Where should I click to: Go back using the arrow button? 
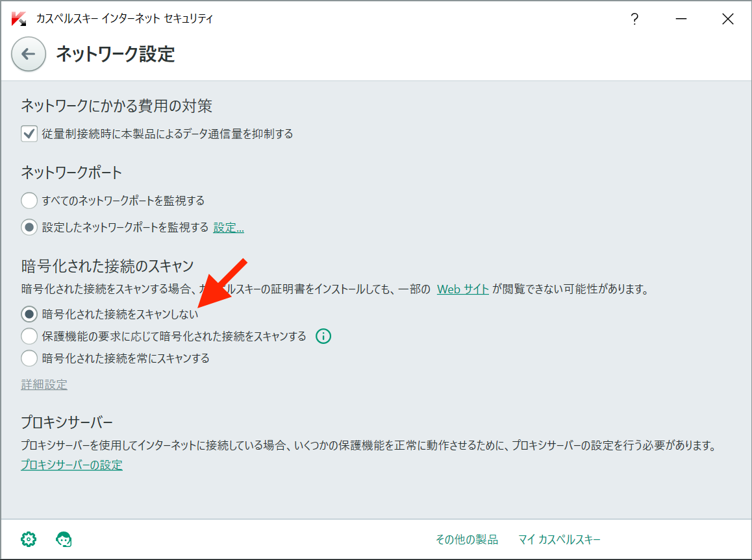(29, 54)
